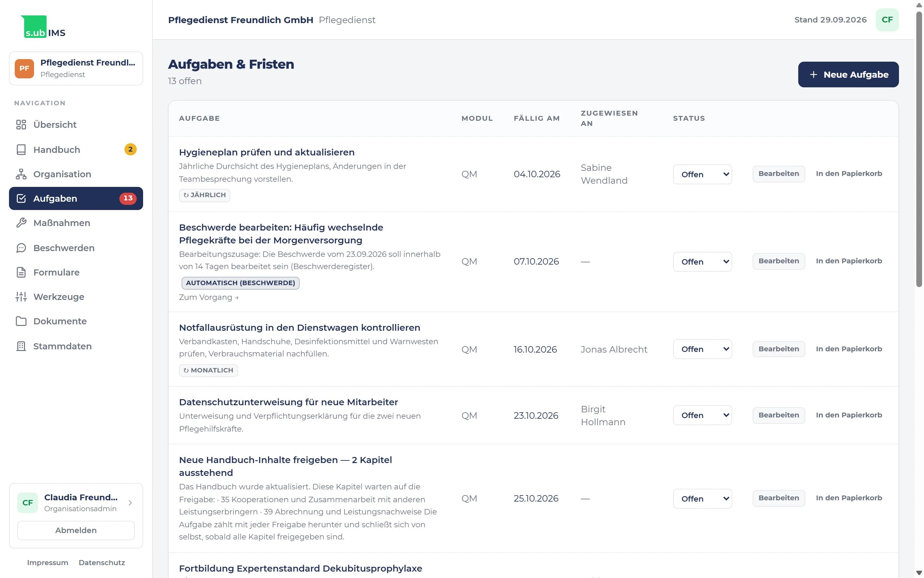Open status dropdown for Notfallausrüstung task
This screenshot has height=578, width=924.
pos(702,349)
